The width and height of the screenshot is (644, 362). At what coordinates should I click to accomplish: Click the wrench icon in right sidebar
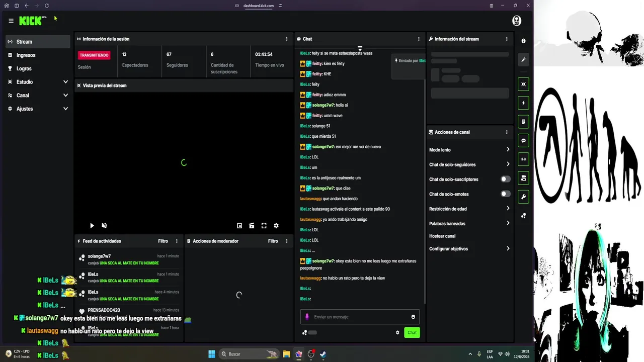pos(523,197)
